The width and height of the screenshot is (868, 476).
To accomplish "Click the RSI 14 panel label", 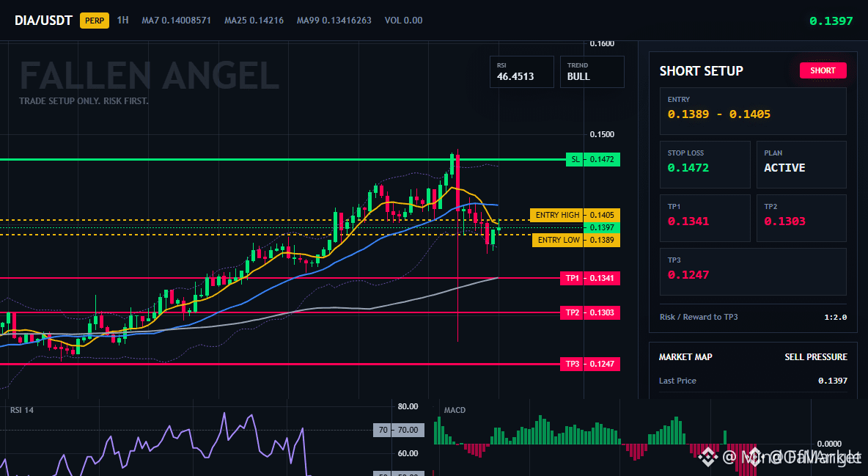I will (x=21, y=410).
